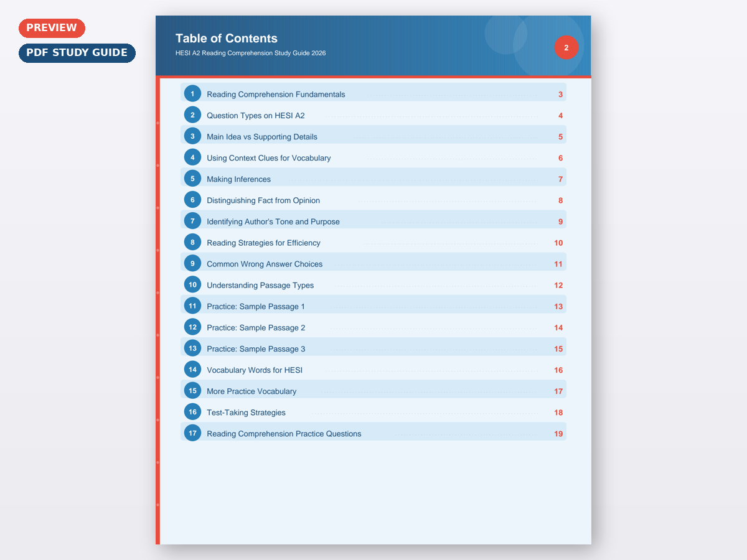Select Making Inferences chapter

pos(238,179)
